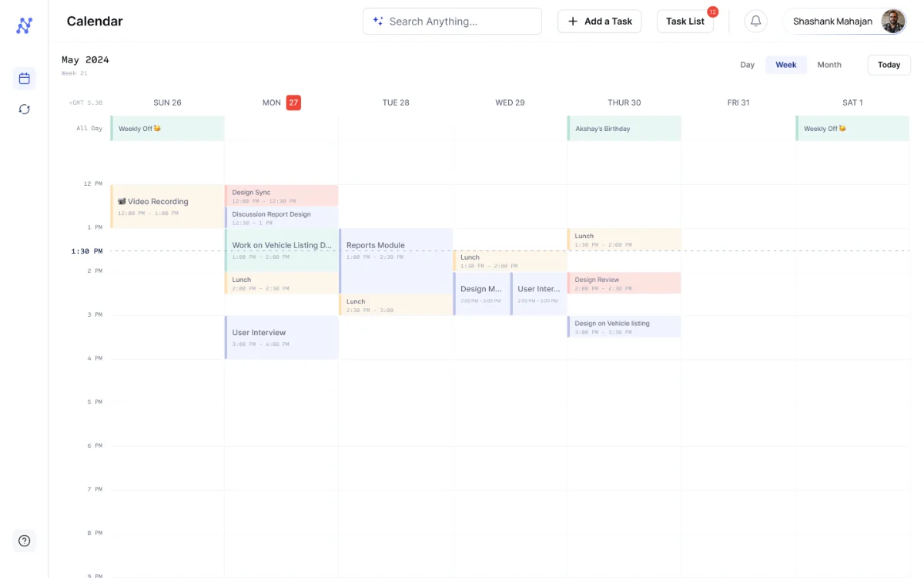Open the help question mark icon
This screenshot has width=924, height=578.
point(24,540)
